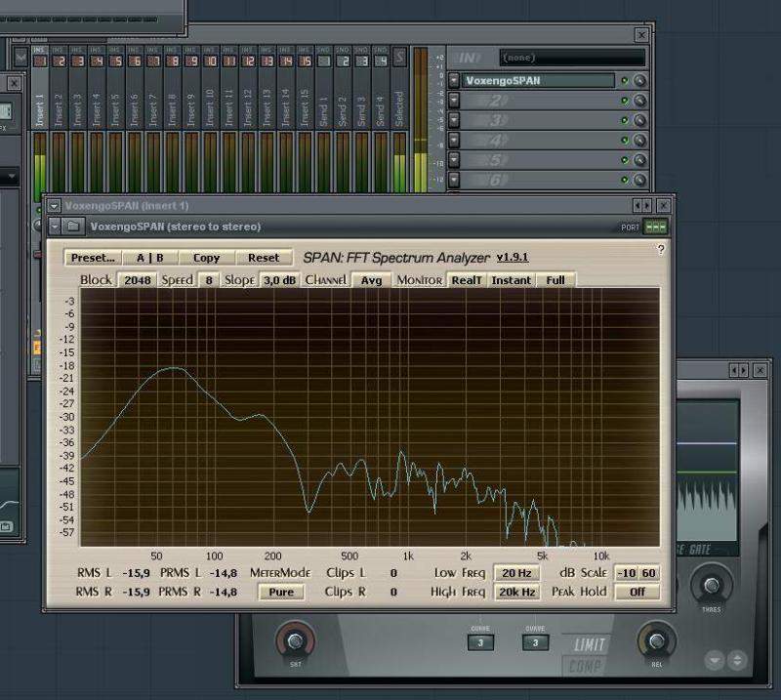Expand the plugin options arrow in the SPAN header

tap(56, 227)
